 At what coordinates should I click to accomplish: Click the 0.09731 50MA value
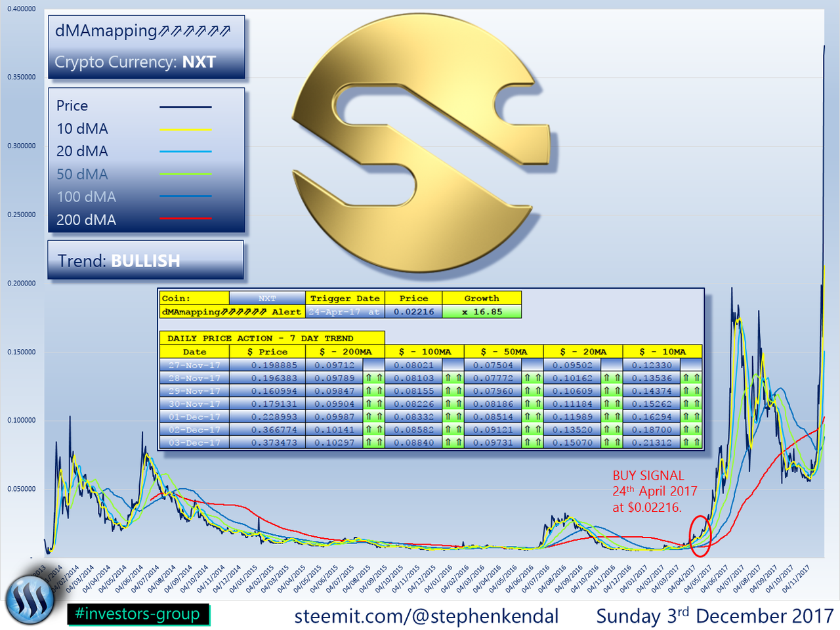pyautogui.click(x=493, y=443)
